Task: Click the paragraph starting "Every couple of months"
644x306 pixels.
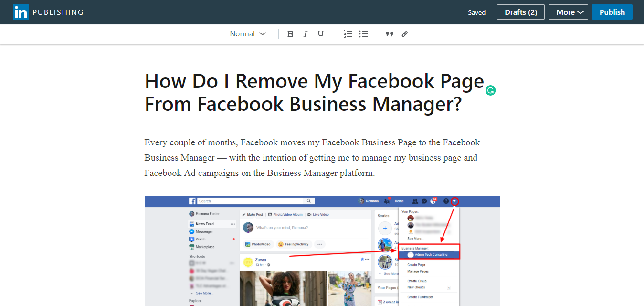Action: (x=312, y=158)
